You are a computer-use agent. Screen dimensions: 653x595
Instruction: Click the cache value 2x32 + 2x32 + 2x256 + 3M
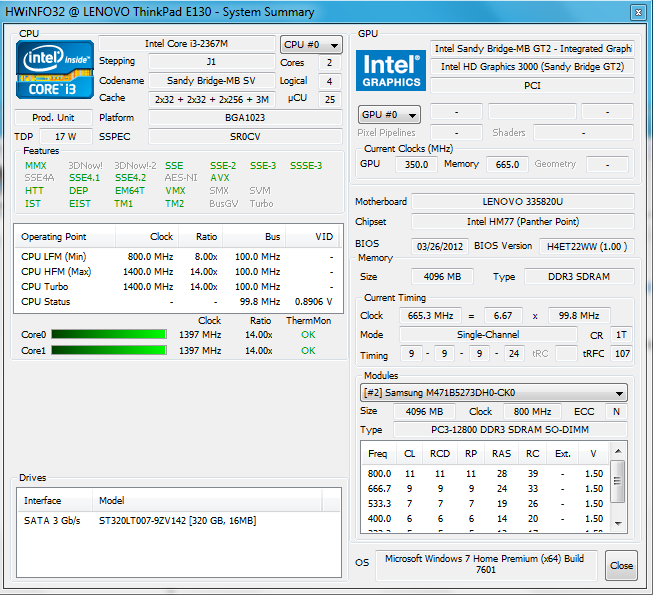(212, 99)
